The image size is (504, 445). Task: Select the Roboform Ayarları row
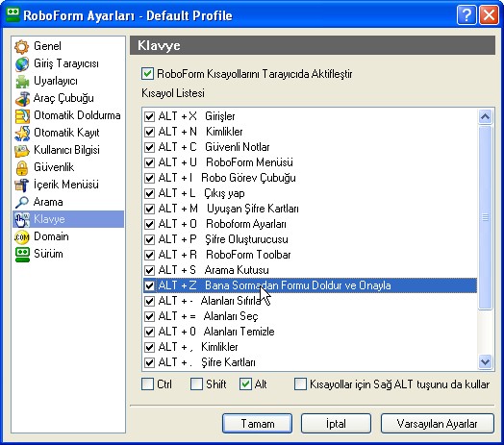click(310, 224)
